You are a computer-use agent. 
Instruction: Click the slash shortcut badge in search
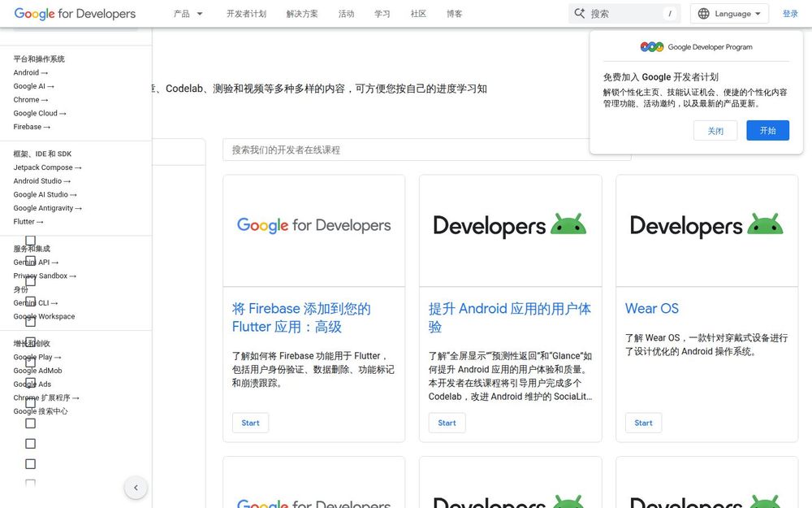tap(670, 14)
